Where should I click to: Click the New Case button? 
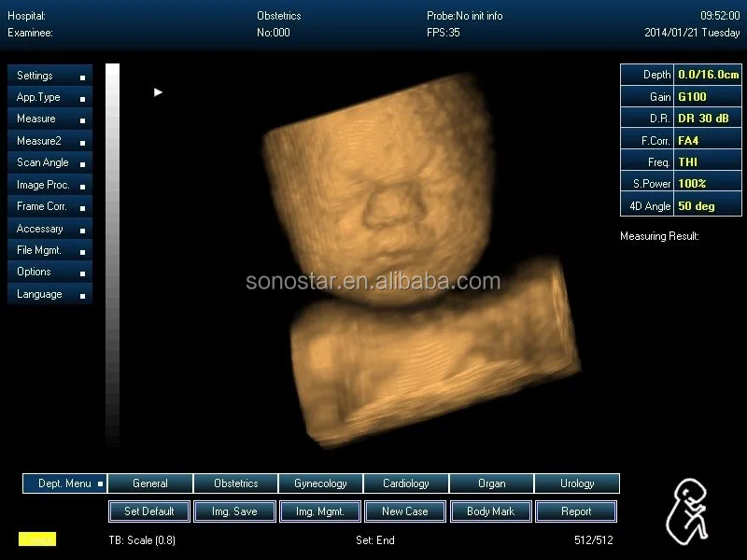(x=405, y=511)
